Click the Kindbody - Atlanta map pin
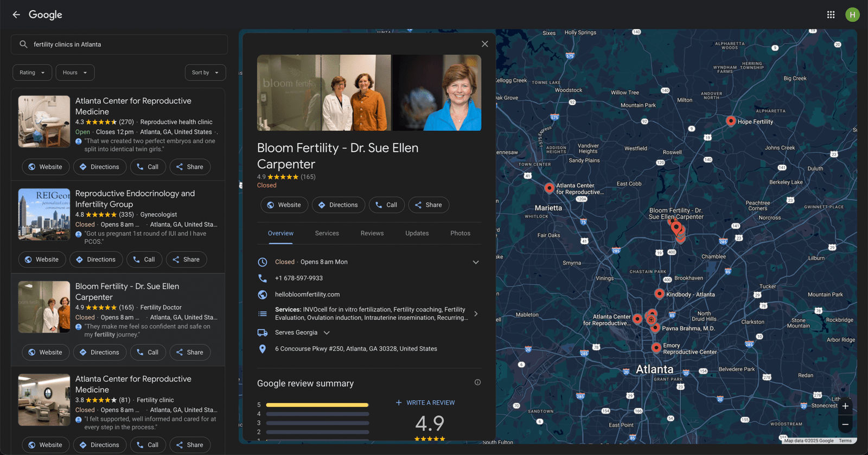Image resolution: width=868 pixels, height=455 pixels. coord(659,293)
